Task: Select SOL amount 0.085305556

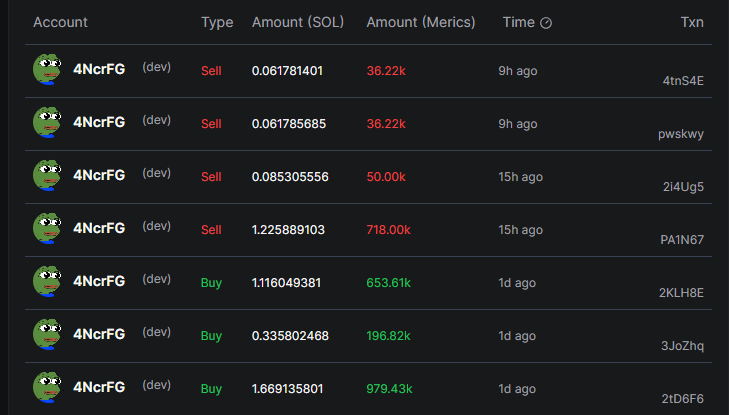Action: point(290,177)
